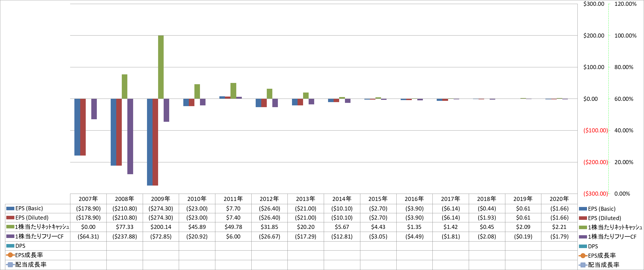Click the $7.70 EPS (Basic) cell
Image resolution: width=644 pixels, height=270 pixels.
pos(233,208)
